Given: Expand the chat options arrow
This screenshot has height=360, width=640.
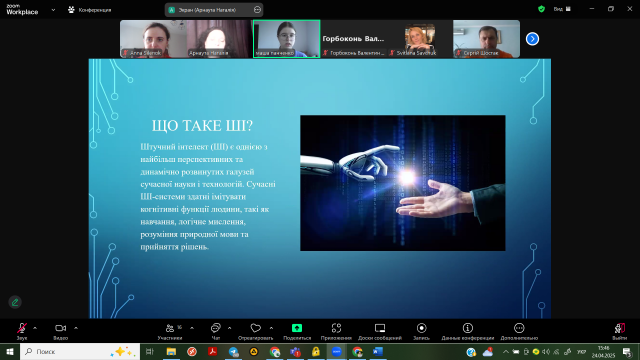Looking at the screenshot, I should [229, 328].
